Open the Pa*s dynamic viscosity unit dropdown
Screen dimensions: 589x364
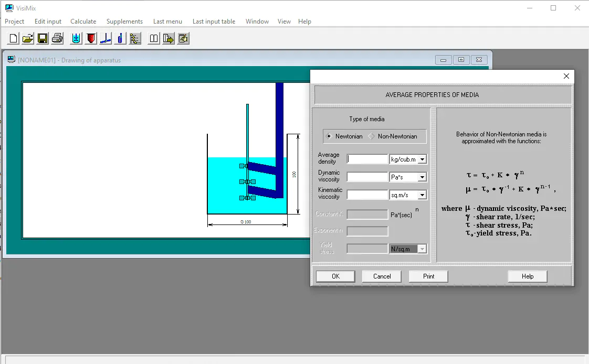click(422, 177)
